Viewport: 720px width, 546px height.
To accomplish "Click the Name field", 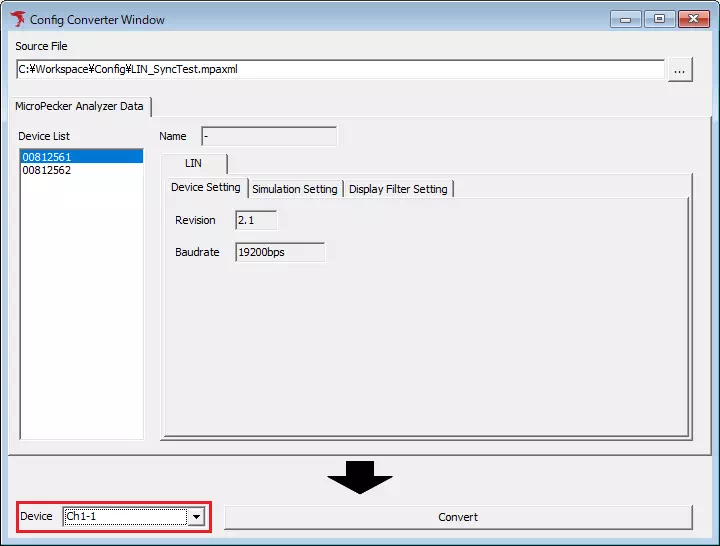I will click(x=269, y=136).
